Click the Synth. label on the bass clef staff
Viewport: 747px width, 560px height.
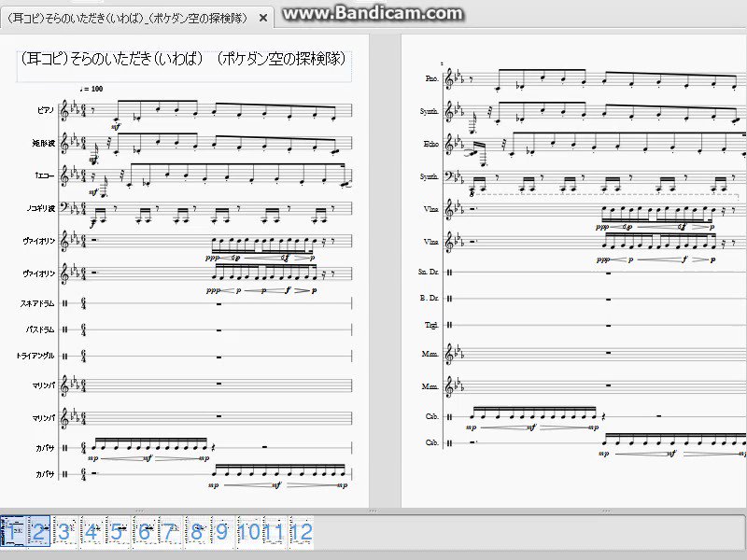pos(430,176)
